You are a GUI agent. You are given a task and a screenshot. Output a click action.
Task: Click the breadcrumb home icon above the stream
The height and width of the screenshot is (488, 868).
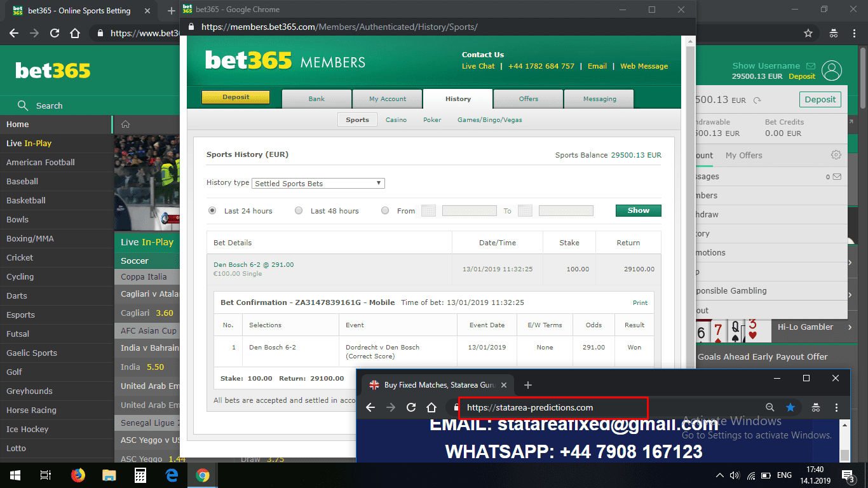[126, 124]
